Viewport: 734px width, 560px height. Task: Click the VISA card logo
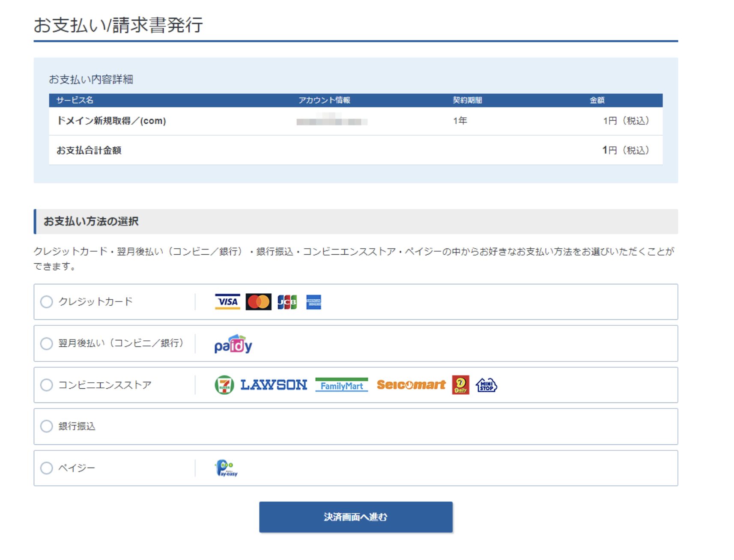(x=227, y=302)
